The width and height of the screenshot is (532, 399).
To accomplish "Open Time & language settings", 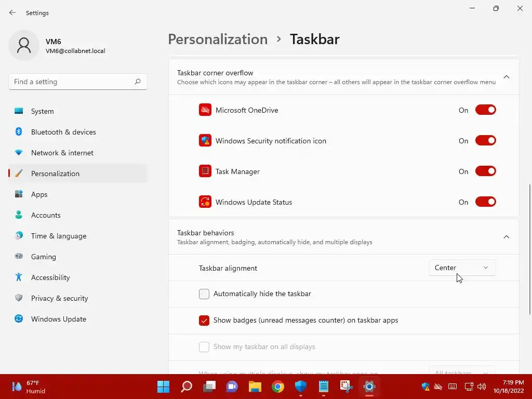I will coord(78,236).
